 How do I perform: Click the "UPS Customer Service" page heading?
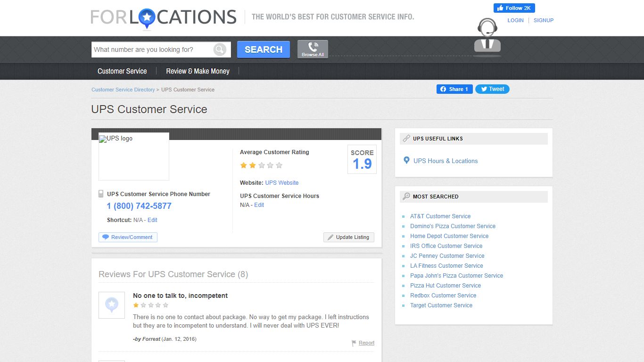pyautogui.click(x=149, y=109)
